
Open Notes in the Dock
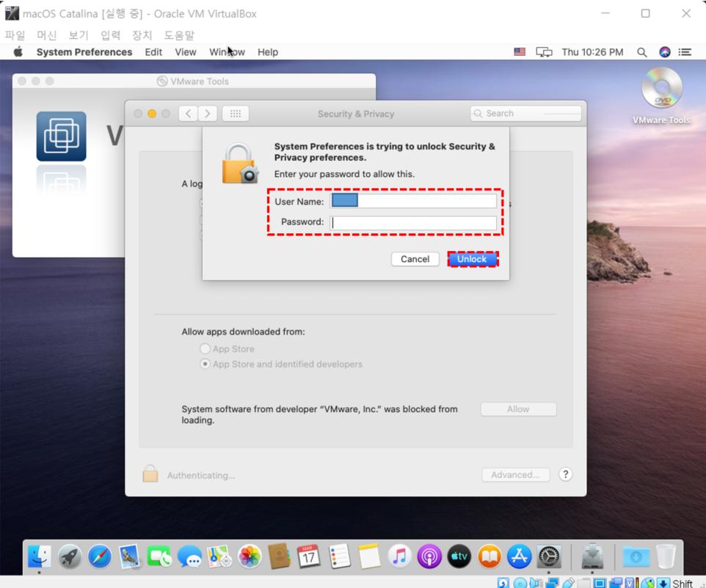coord(369,556)
